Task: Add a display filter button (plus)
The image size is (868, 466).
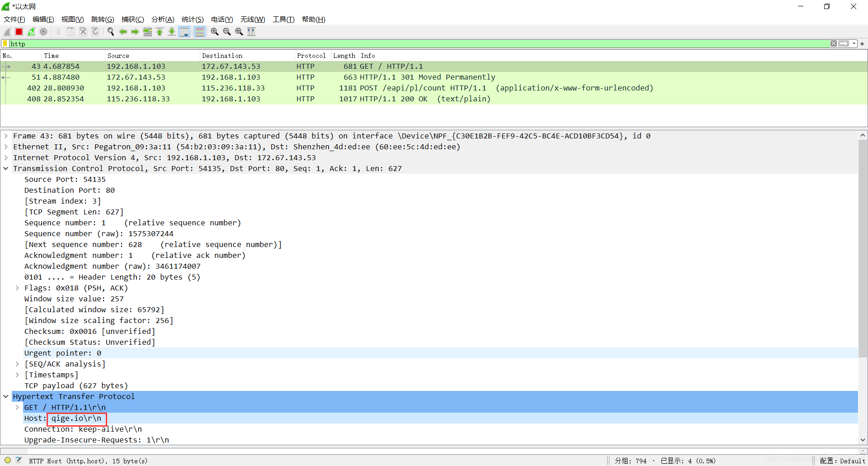Action: [x=862, y=44]
